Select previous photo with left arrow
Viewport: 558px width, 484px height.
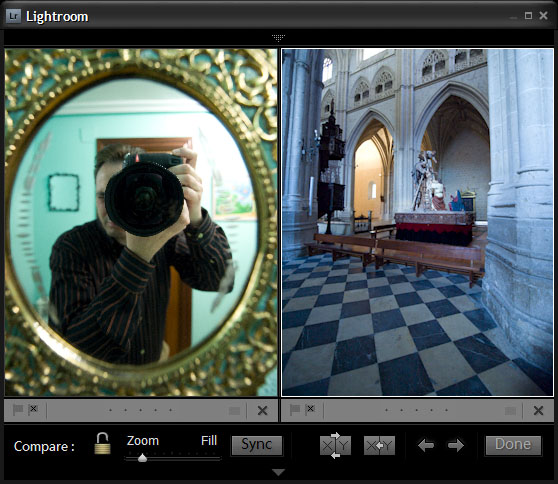tap(426, 445)
